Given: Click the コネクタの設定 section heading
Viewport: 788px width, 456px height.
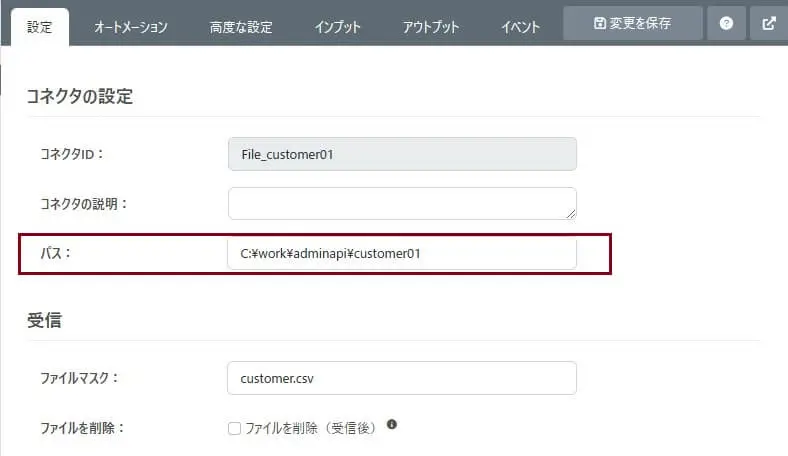Looking at the screenshot, I should (80, 97).
